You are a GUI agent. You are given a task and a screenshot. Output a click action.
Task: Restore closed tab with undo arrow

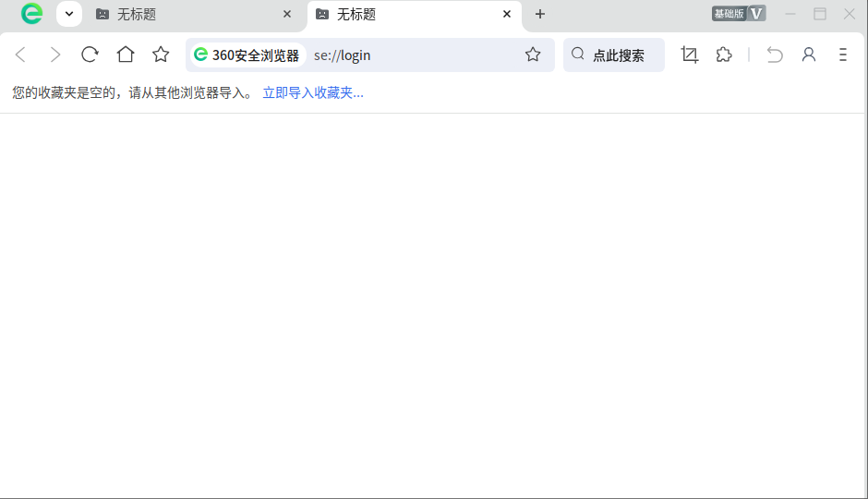tap(775, 55)
